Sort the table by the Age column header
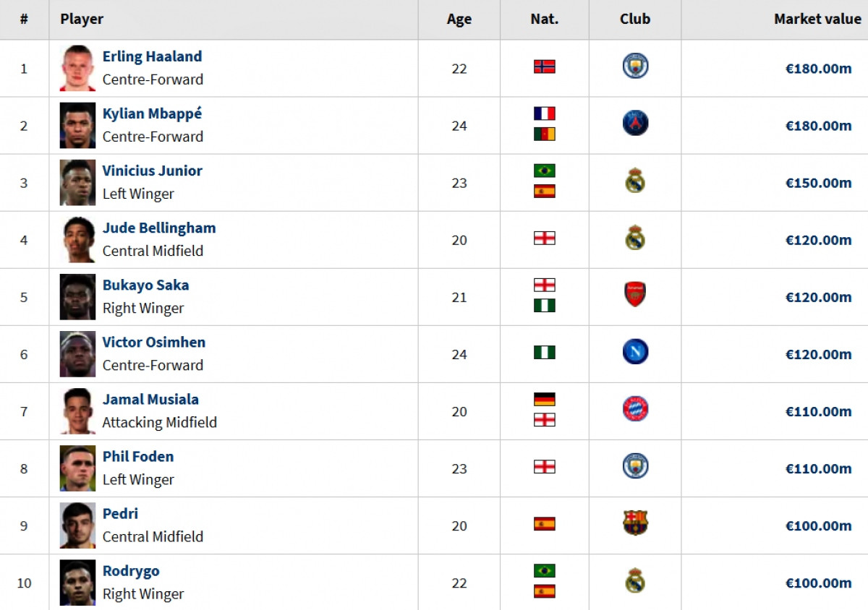 pyautogui.click(x=459, y=20)
